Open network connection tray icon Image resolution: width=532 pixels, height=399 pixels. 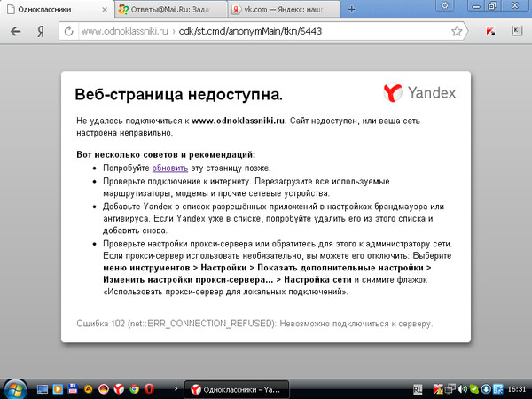(450, 389)
